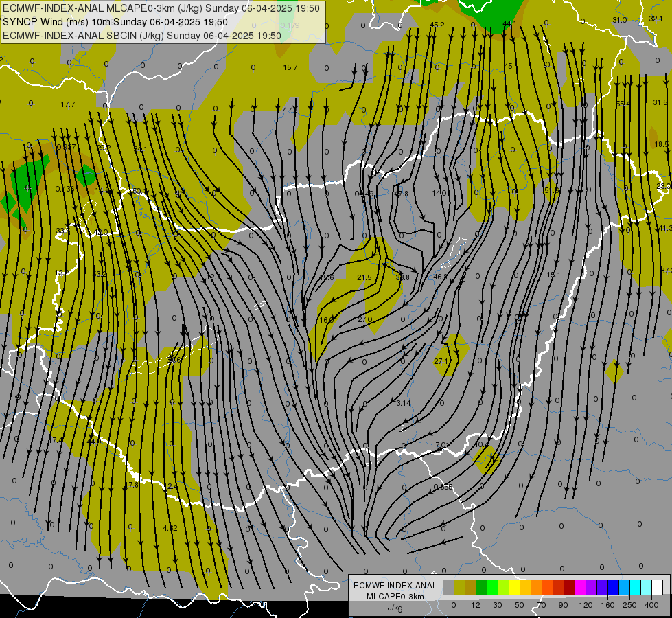Click the olive swatch right of gray

(x=459, y=587)
